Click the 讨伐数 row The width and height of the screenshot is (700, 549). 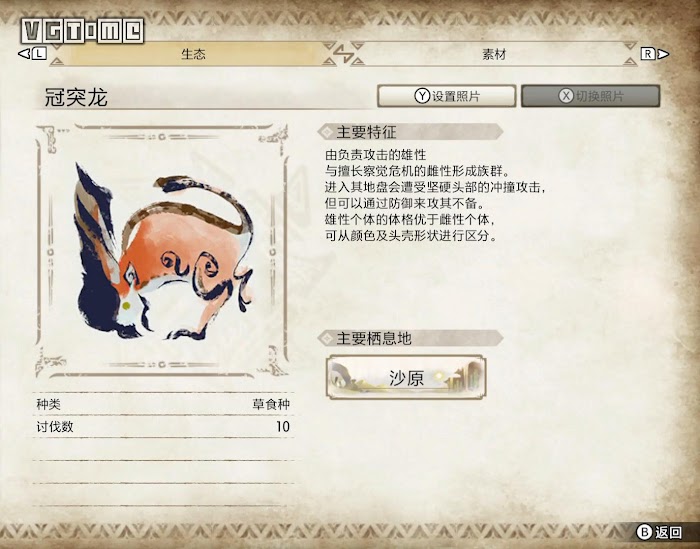pyautogui.click(x=163, y=426)
